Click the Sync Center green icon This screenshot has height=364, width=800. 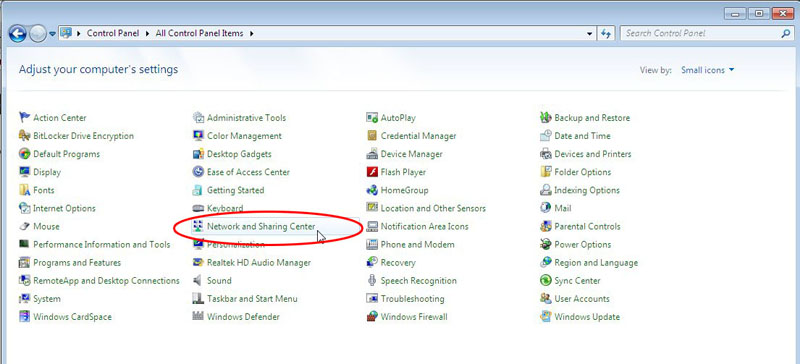(x=546, y=281)
